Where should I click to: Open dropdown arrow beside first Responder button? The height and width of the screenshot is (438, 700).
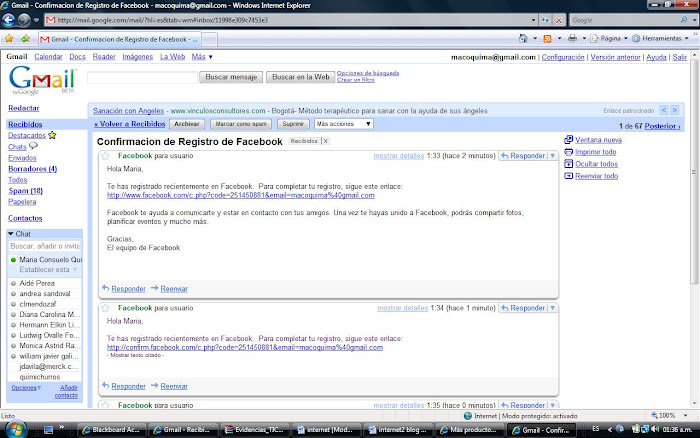point(553,156)
